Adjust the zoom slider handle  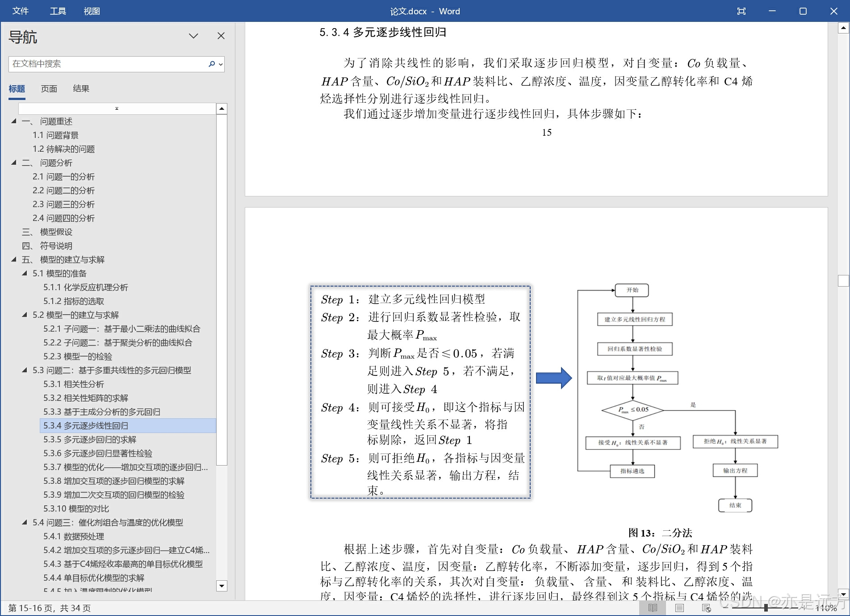766,608
